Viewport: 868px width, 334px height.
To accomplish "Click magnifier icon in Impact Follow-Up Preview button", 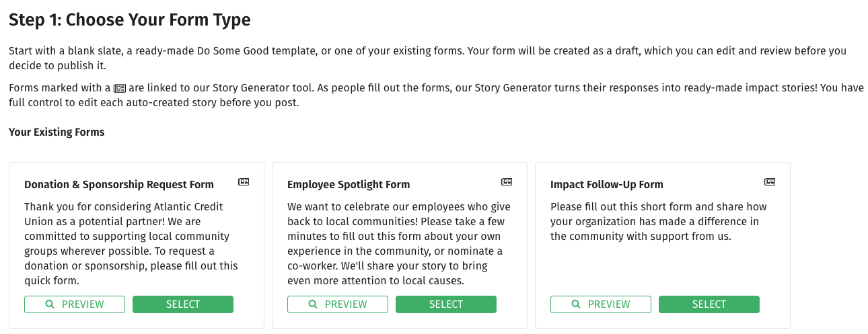I will point(576,304).
